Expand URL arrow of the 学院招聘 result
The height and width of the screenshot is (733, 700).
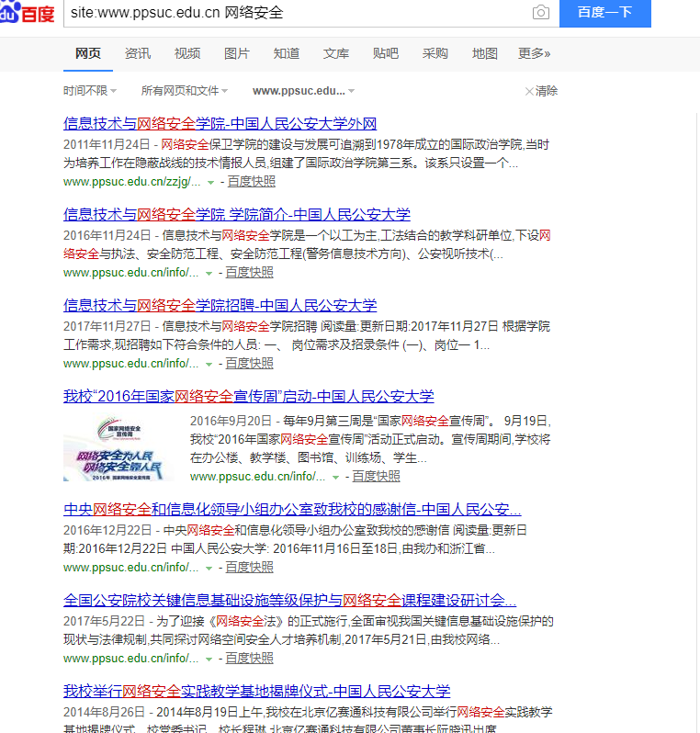tap(209, 364)
